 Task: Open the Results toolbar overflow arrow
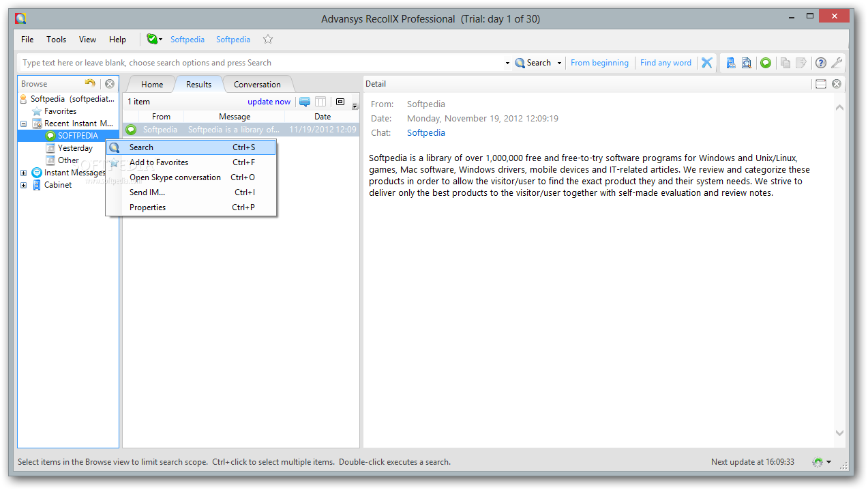355,106
